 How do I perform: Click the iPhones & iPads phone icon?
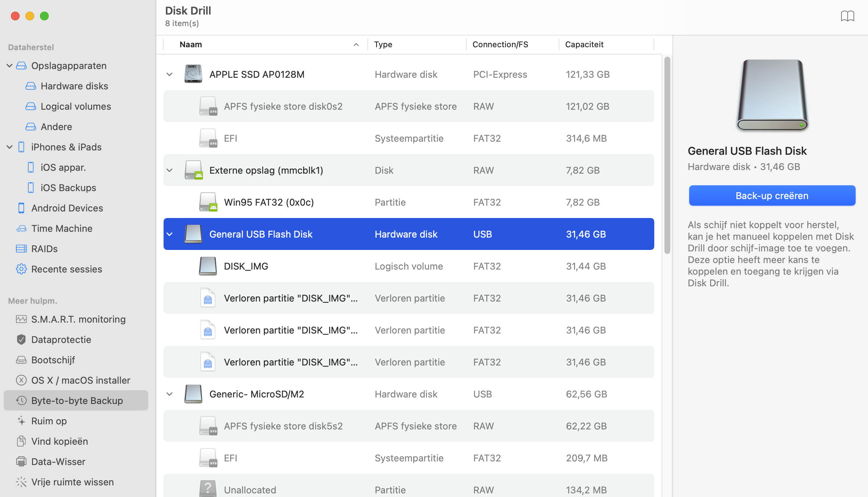[x=21, y=147]
